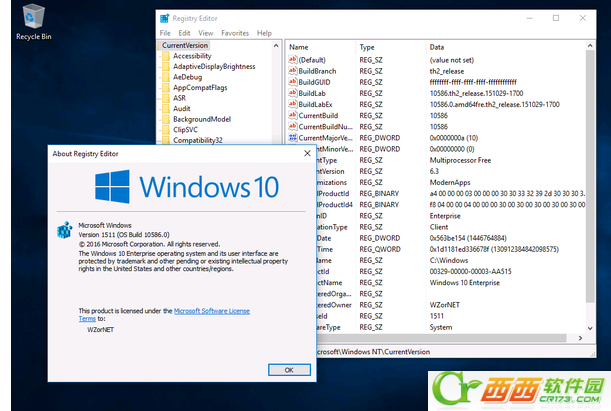Select the AppCompatFlags key label
611x411 pixels.
200,88
